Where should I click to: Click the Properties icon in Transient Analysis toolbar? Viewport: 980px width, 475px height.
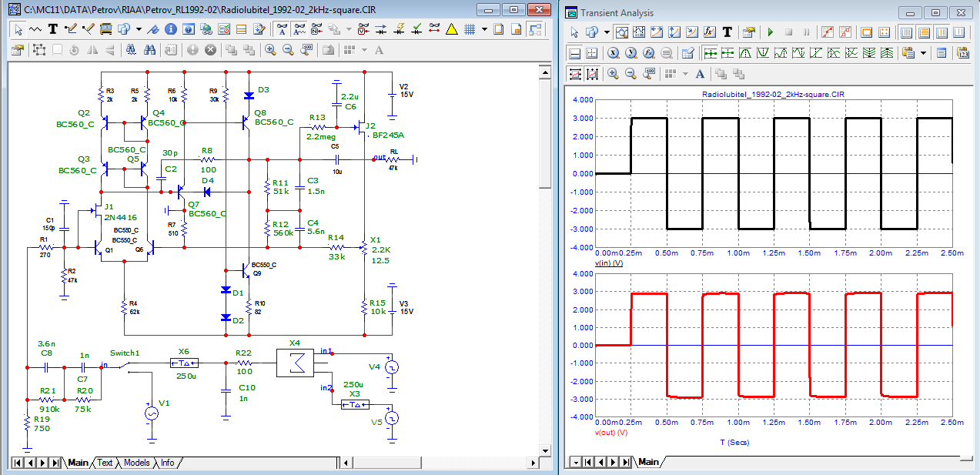coord(748,32)
